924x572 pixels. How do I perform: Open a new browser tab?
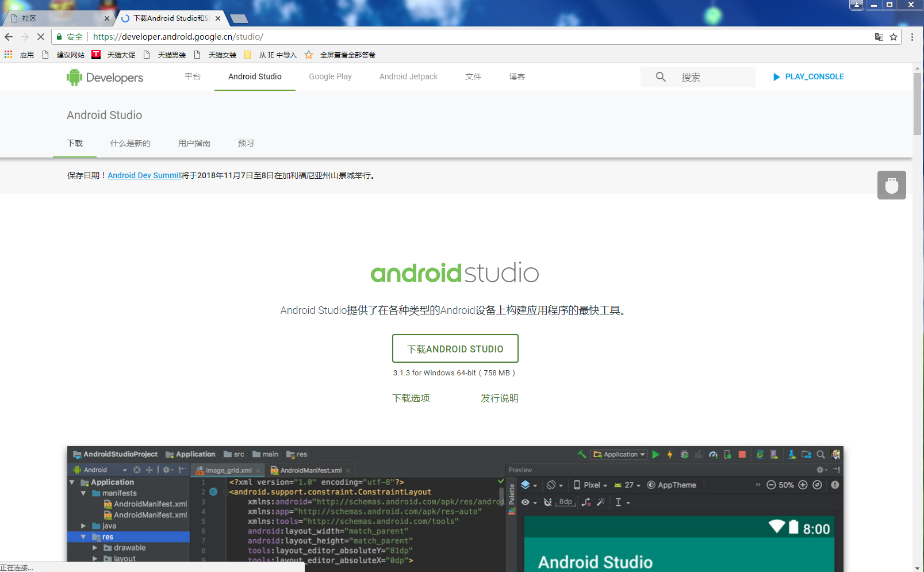tap(239, 19)
